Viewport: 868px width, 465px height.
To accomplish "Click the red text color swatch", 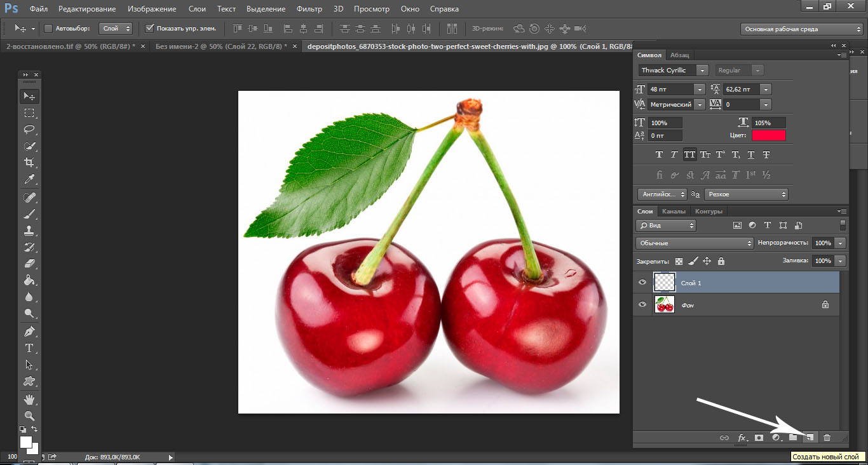I will tap(768, 135).
